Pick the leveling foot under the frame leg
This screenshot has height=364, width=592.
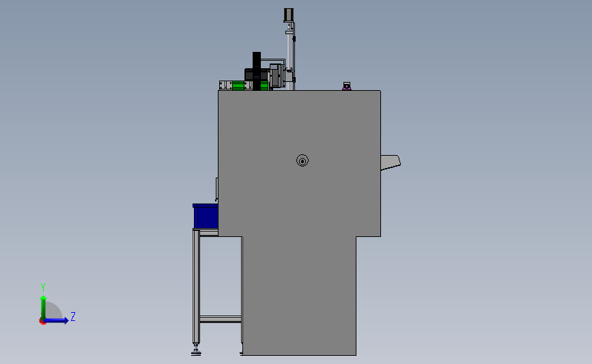pyautogui.click(x=196, y=350)
